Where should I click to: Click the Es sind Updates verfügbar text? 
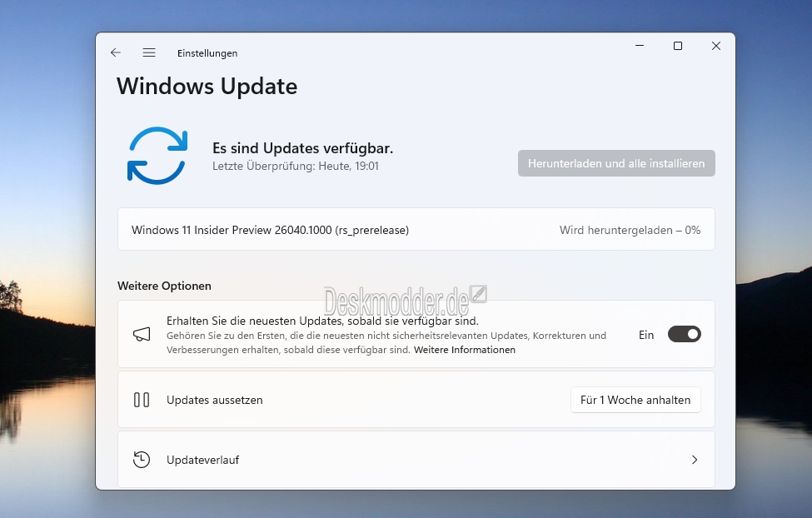click(x=303, y=148)
